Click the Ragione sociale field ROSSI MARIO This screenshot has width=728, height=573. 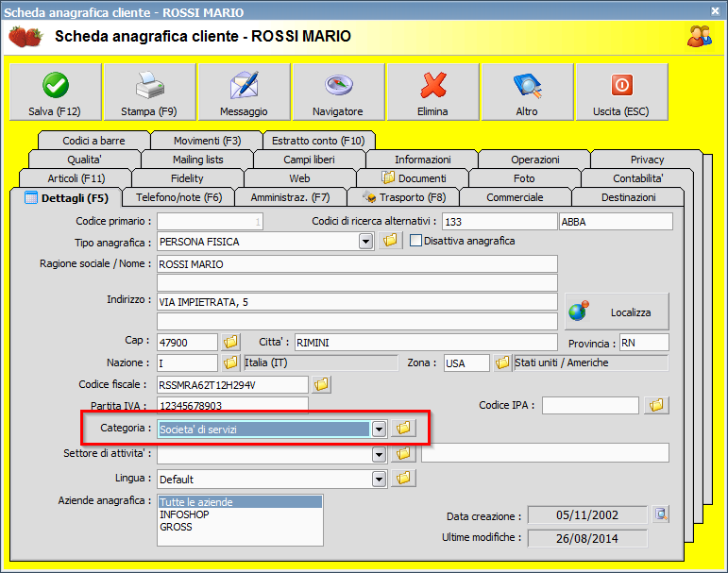(357, 263)
